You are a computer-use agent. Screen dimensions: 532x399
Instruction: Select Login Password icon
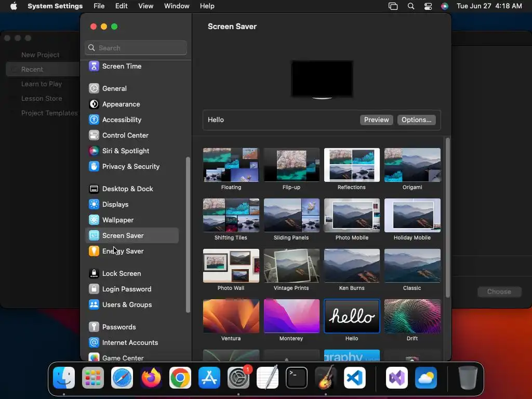coord(94,289)
